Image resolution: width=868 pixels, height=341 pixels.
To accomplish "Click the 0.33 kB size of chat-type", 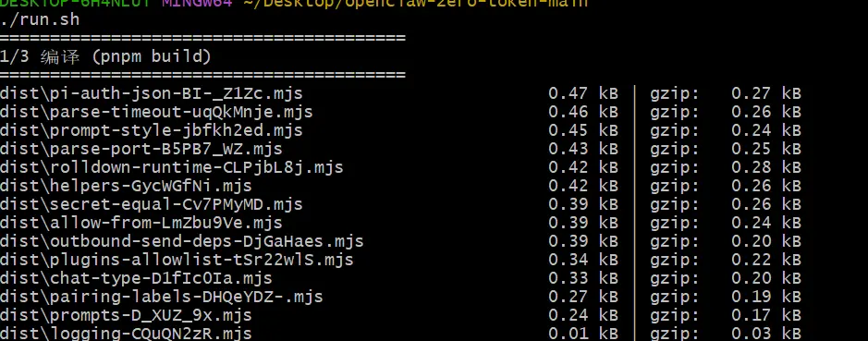I will 583,278.
